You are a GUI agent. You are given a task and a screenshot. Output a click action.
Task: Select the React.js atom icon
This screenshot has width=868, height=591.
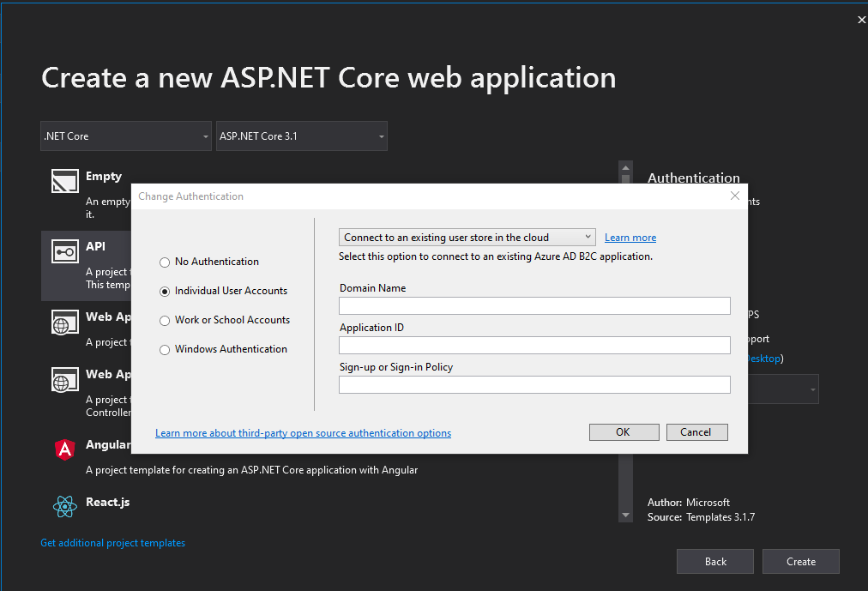[x=65, y=506]
